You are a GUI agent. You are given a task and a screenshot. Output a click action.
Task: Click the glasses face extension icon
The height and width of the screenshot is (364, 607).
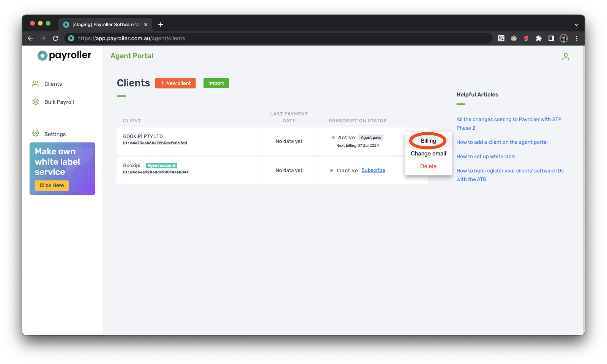(x=514, y=38)
